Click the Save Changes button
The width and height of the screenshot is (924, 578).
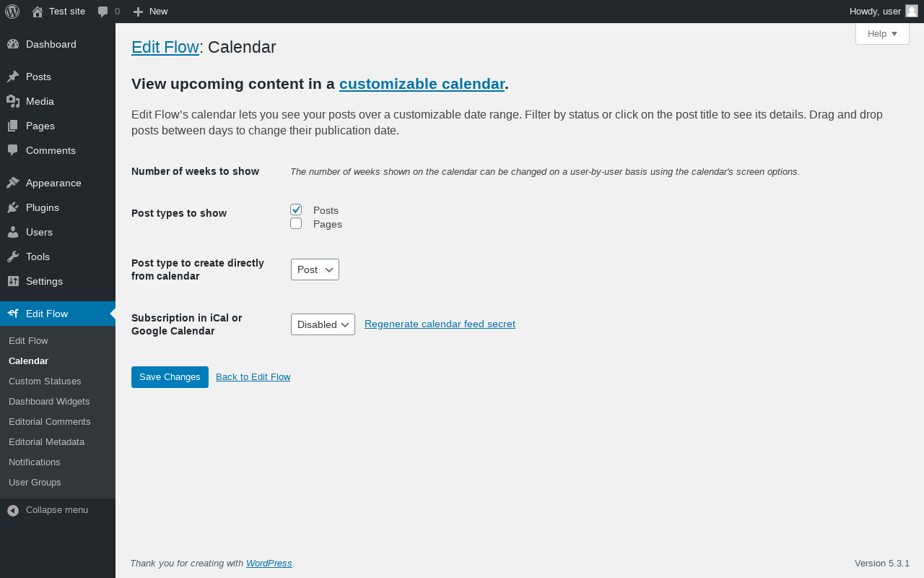[170, 377]
